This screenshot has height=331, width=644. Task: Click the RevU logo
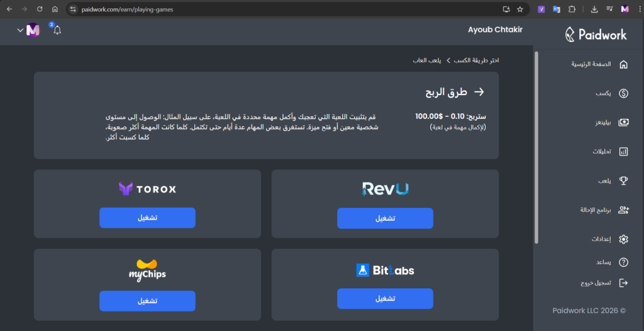(x=386, y=189)
